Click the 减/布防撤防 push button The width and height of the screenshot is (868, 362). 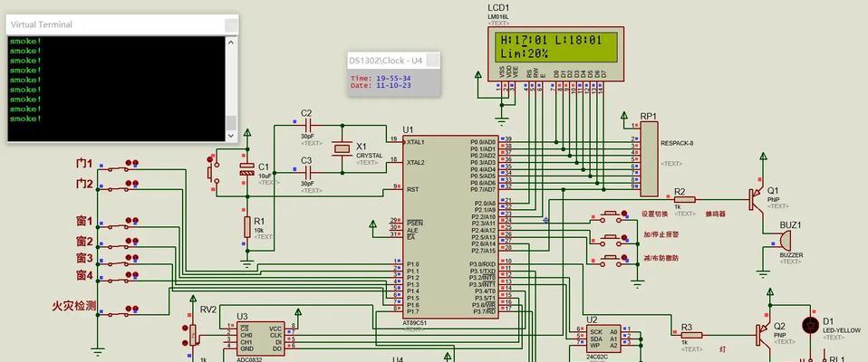[x=611, y=260]
